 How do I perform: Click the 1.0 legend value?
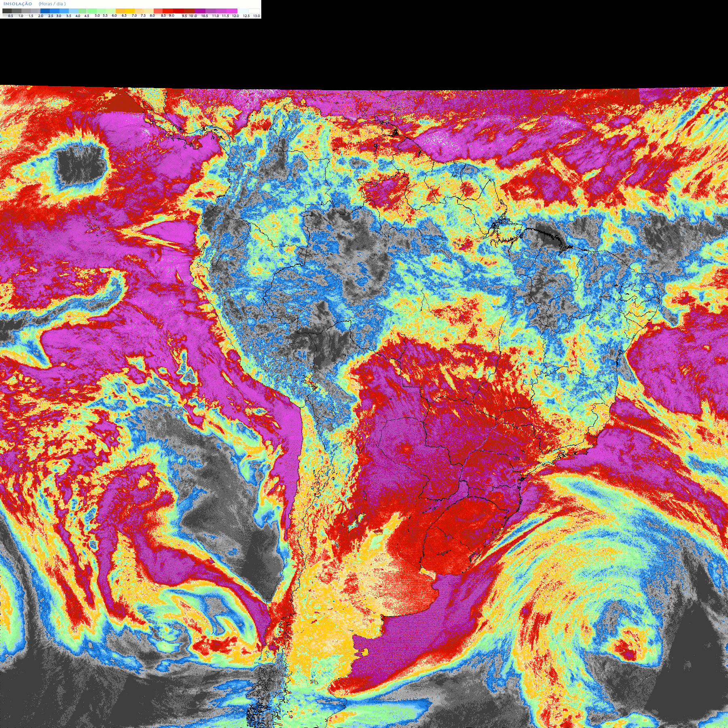click(x=21, y=16)
